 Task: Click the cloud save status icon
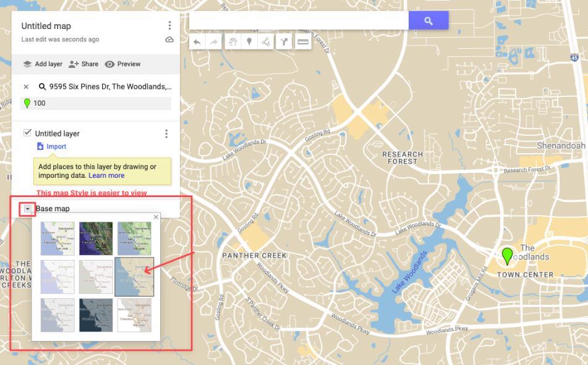pyautogui.click(x=169, y=40)
